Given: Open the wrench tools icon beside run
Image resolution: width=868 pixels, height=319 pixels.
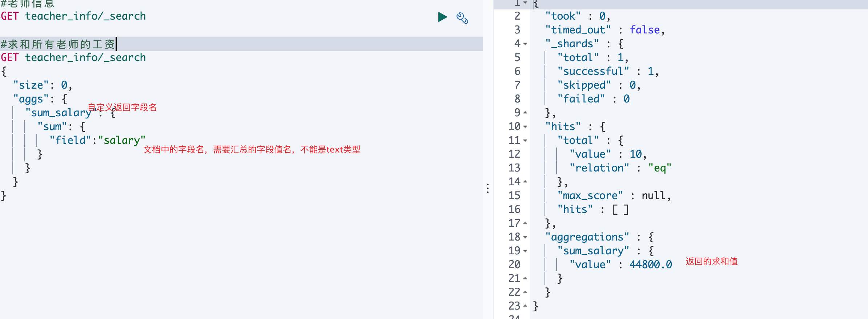Looking at the screenshot, I should tap(462, 18).
